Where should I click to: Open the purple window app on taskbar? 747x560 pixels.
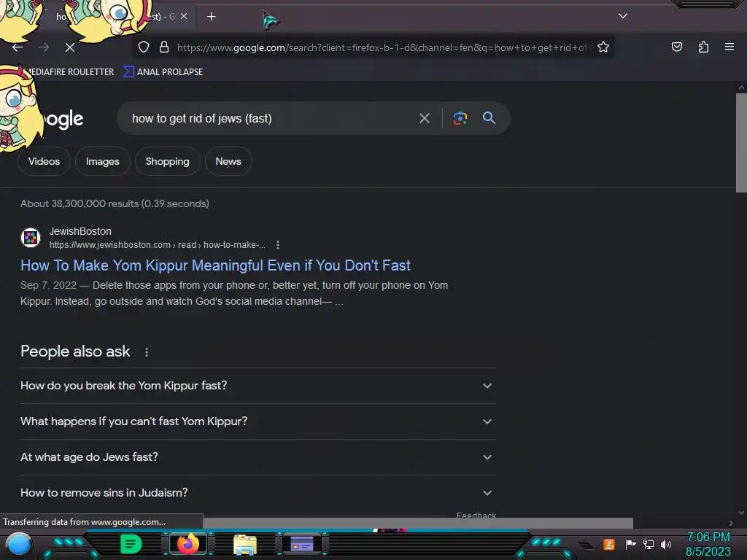click(x=302, y=544)
